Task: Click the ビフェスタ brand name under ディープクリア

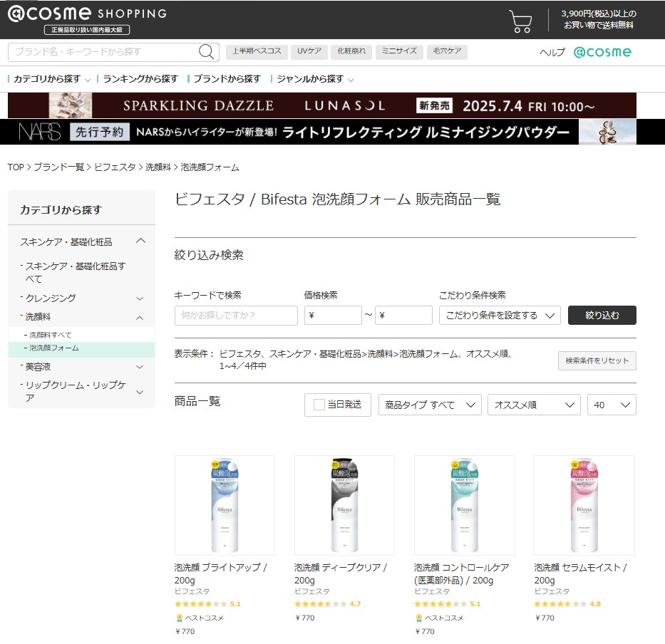Action: pos(311,591)
